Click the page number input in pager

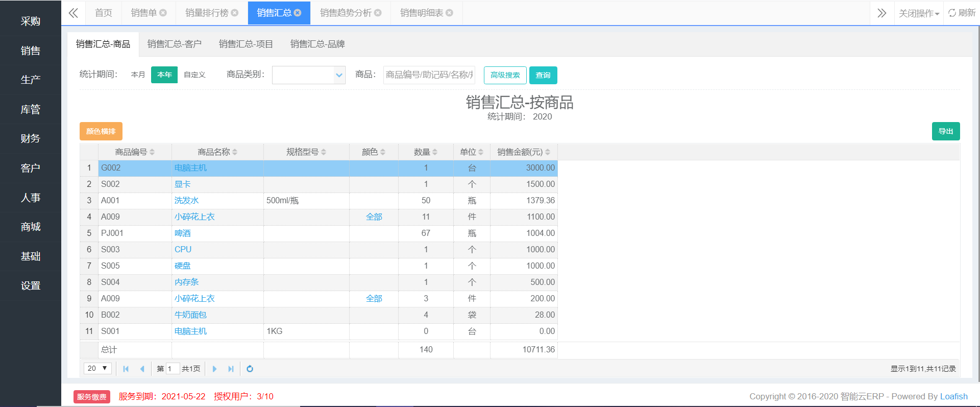click(x=173, y=369)
